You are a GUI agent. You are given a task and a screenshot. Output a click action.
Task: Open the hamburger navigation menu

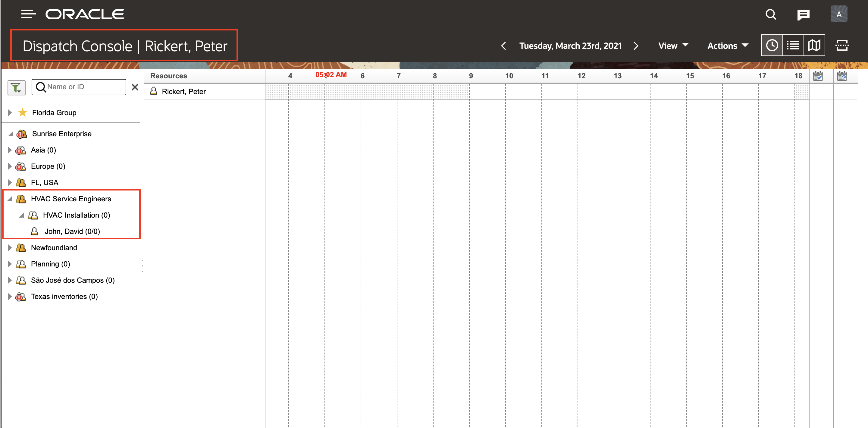[x=28, y=14]
